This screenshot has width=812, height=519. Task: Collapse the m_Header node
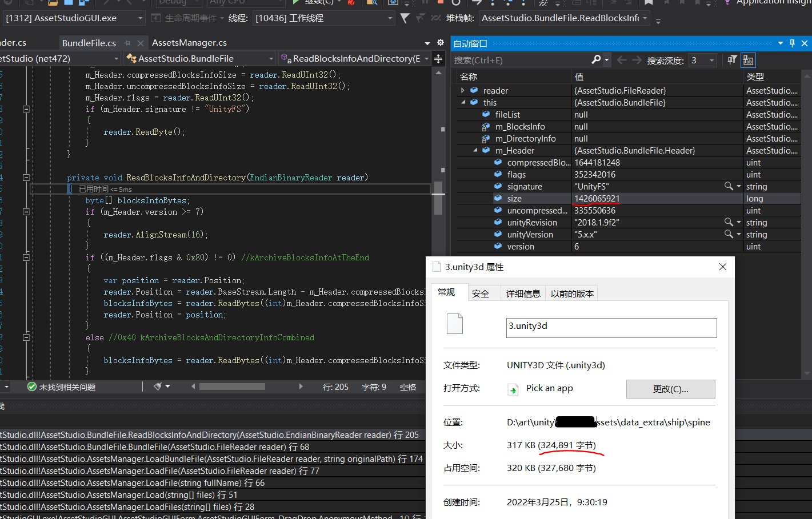(475, 151)
